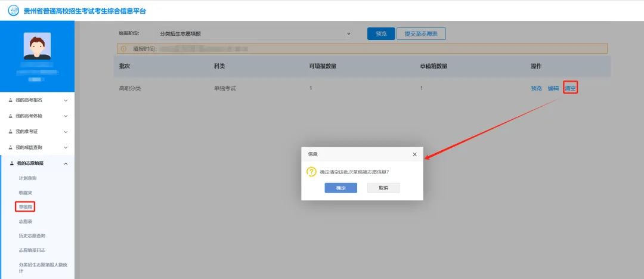The width and height of the screenshot is (644, 279).
Task: Click the user avatar picture
Action: coord(37,46)
